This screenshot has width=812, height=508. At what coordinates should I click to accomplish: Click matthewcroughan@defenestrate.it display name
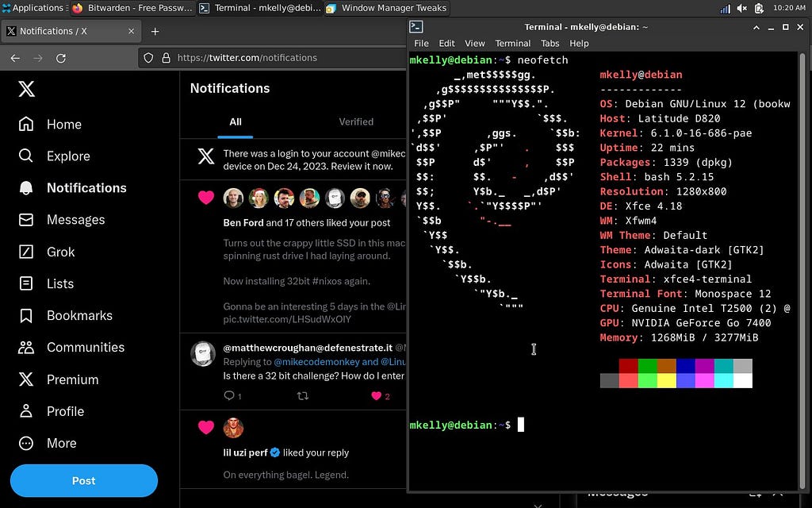click(308, 348)
